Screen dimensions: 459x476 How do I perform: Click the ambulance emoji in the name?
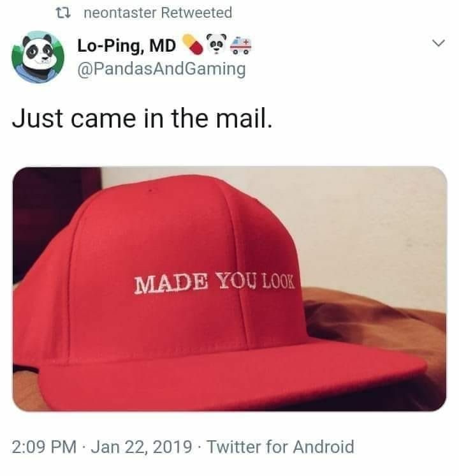pos(241,45)
